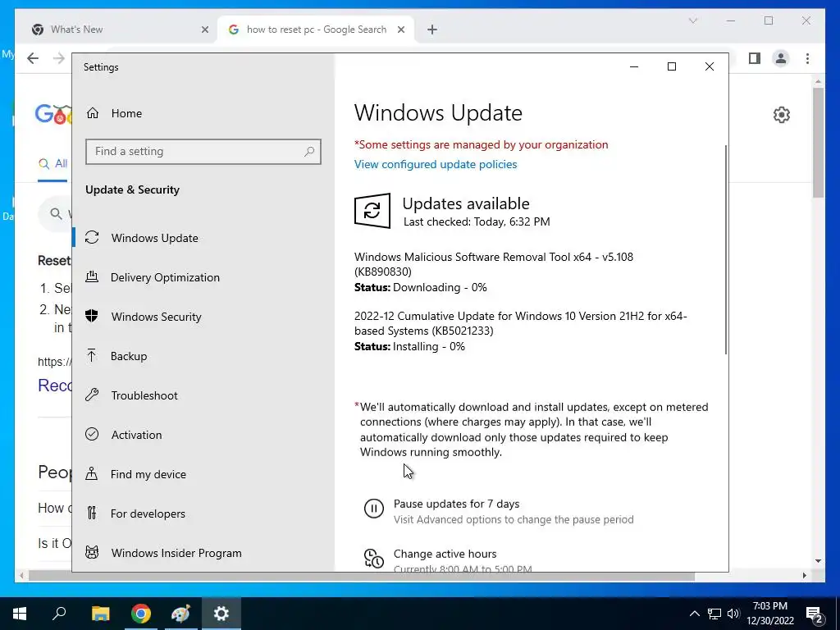Click Chrome's forward arrow button
This screenshot has height=630, width=840.
[59, 58]
